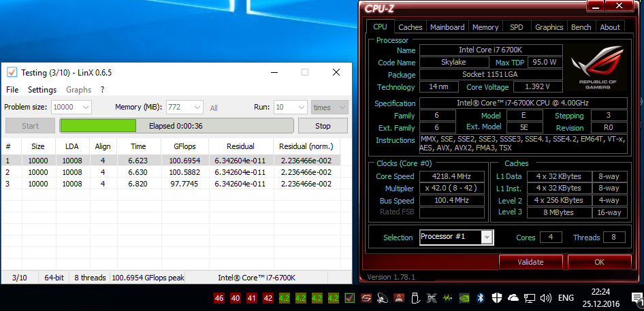Open the LinX Settings menu
Screen dimensions: 644x311
(x=42, y=90)
